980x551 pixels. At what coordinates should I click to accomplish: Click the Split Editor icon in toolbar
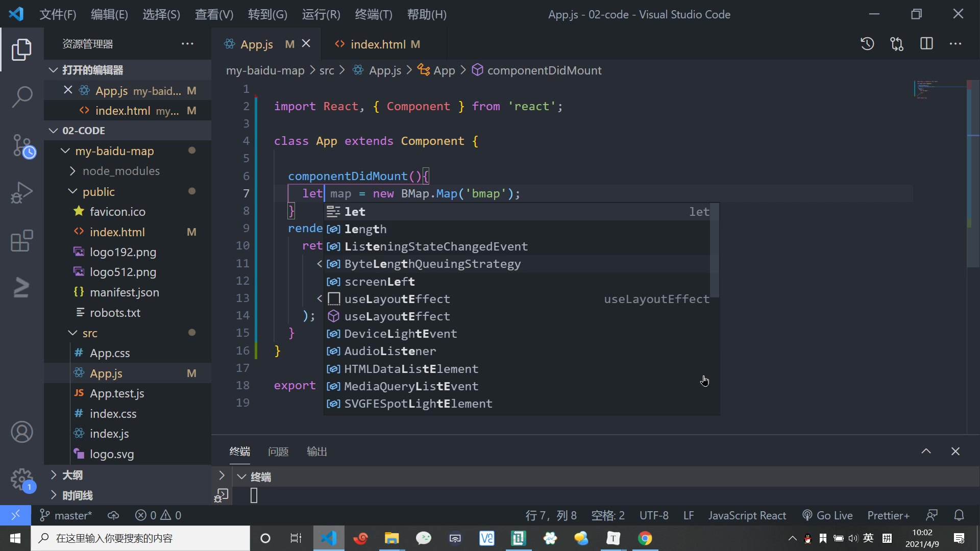927,44
